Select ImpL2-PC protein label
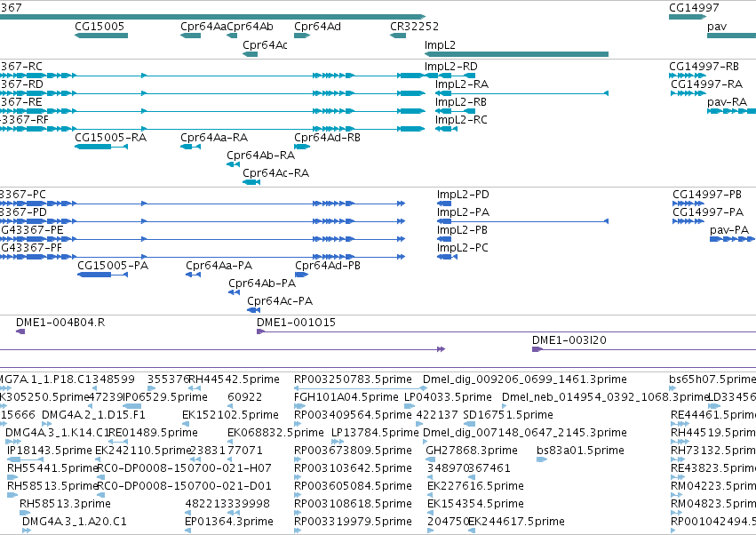 tap(462, 248)
